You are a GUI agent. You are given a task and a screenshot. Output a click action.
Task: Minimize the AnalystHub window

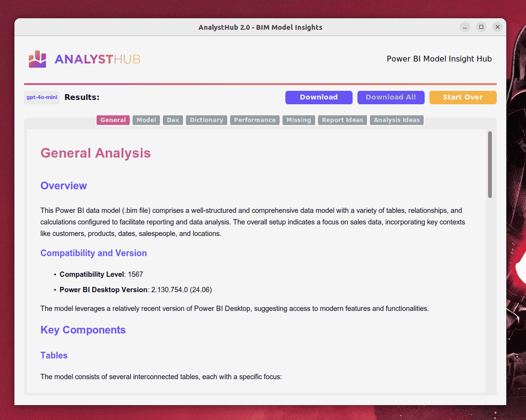click(465, 27)
